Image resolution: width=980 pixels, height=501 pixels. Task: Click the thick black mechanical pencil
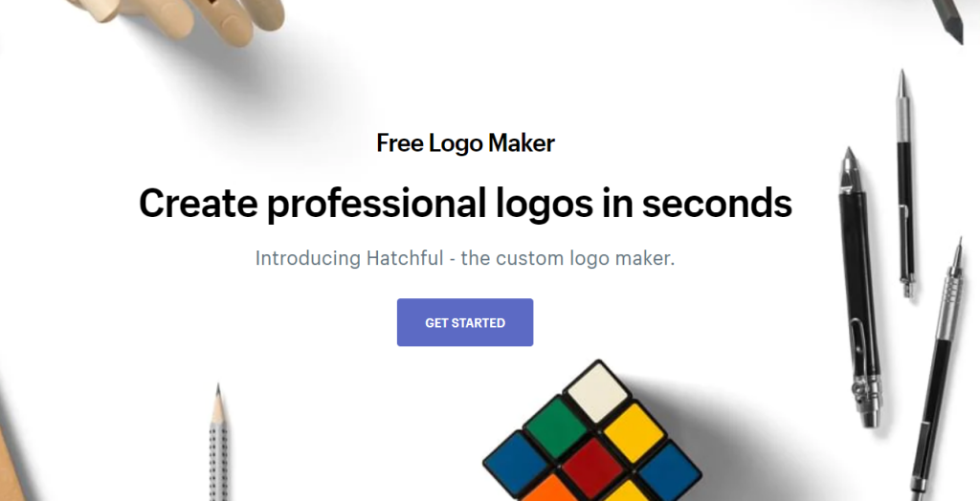pyautogui.click(x=860, y=288)
